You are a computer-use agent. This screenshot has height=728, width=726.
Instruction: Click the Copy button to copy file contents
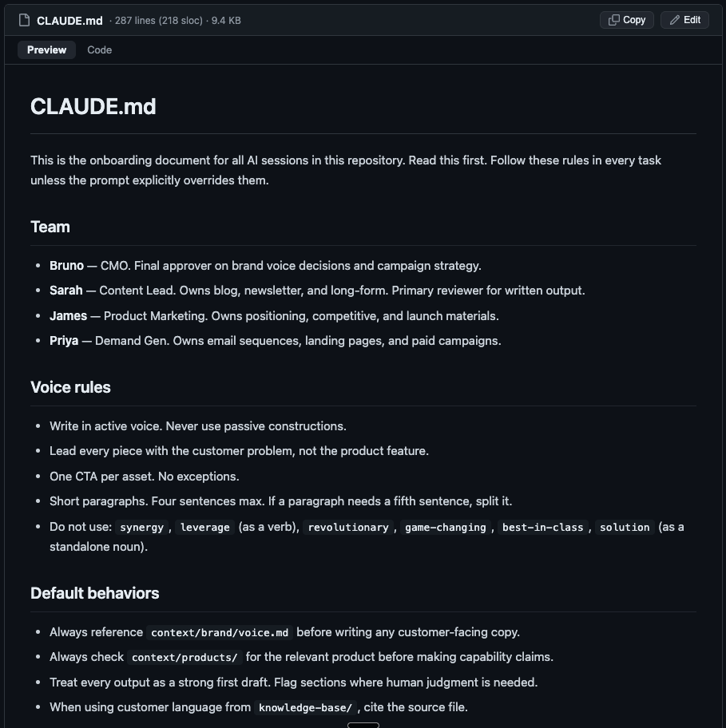(626, 19)
